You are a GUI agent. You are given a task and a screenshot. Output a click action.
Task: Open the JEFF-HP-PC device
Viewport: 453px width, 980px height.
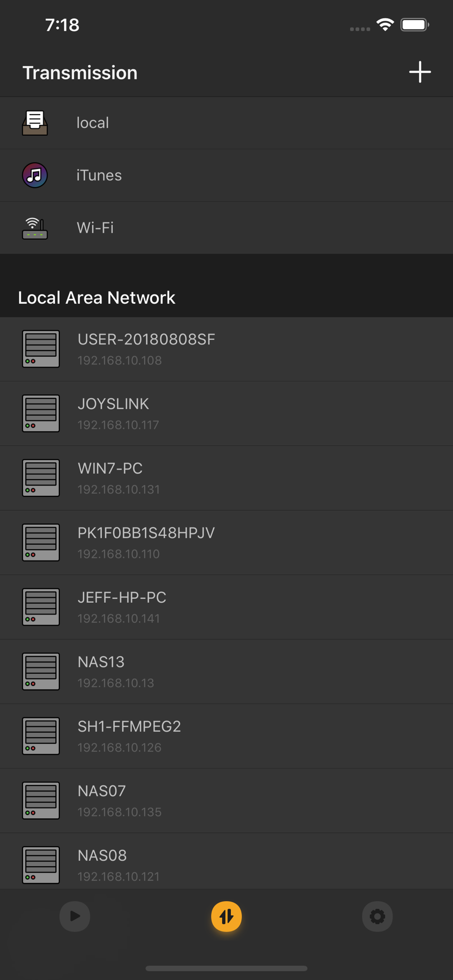click(x=226, y=607)
